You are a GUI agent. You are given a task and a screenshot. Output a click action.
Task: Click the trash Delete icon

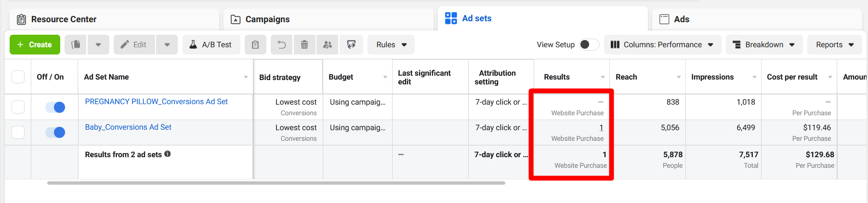[304, 45]
